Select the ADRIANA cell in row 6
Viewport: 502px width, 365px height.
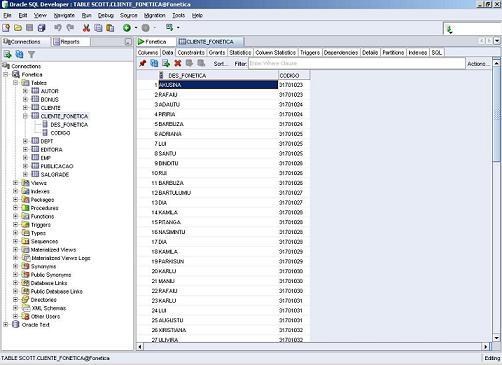coord(218,134)
